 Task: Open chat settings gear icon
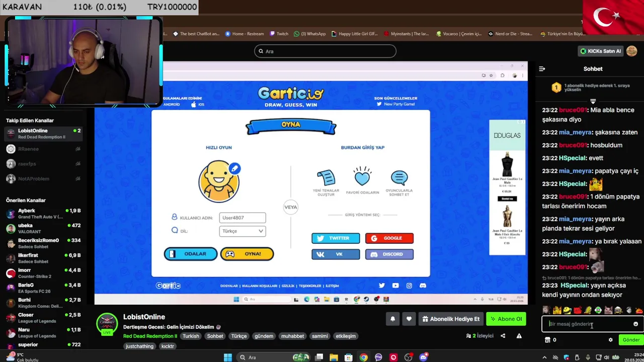[x=611, y=340]
